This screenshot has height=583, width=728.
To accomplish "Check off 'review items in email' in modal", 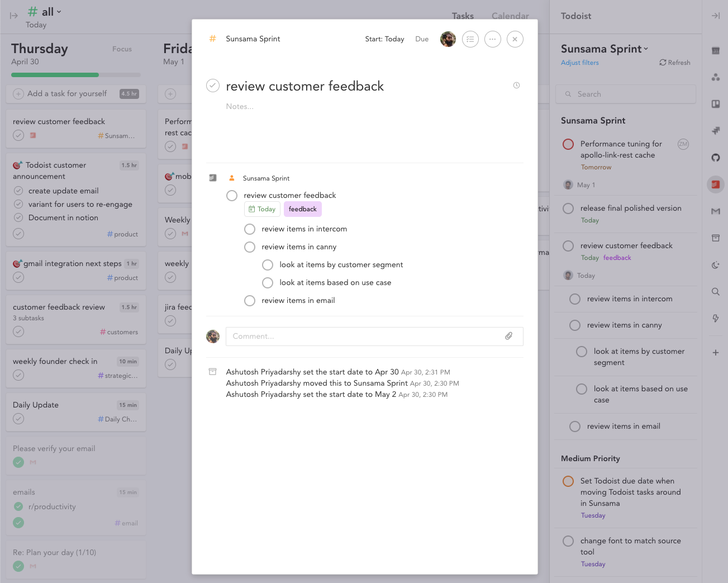I will coord(250,301).
